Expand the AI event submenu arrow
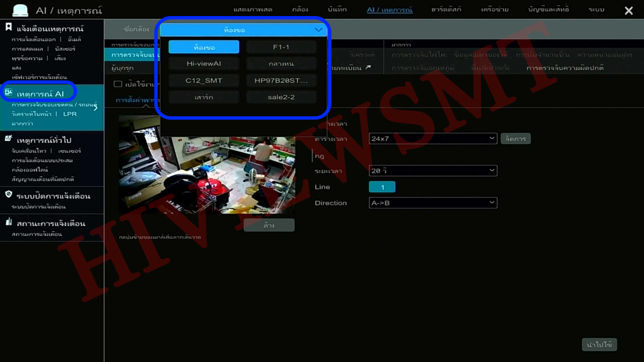The height and width of the screenshot is (362, 644). pyautogui.click(x=96, y=107)
